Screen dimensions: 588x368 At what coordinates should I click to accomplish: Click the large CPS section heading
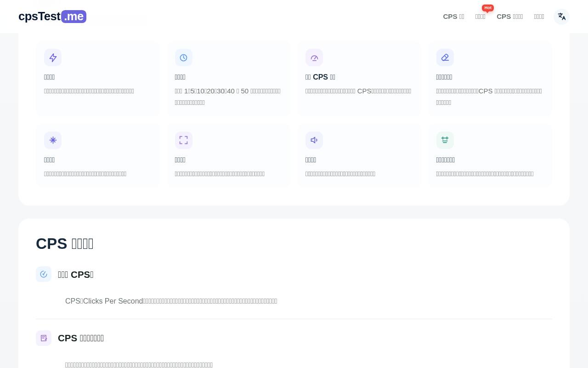pyautogui.click(x=65, y=243)
